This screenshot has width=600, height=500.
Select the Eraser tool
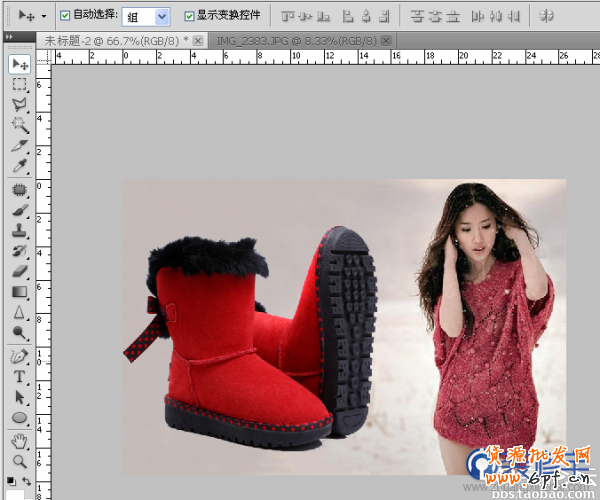click(x=19, y=272)
